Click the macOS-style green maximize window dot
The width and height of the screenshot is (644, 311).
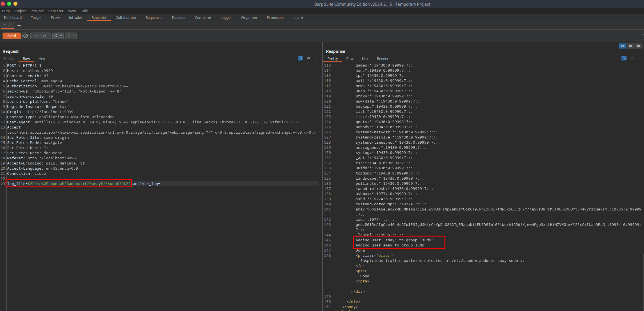coord(9,4)
